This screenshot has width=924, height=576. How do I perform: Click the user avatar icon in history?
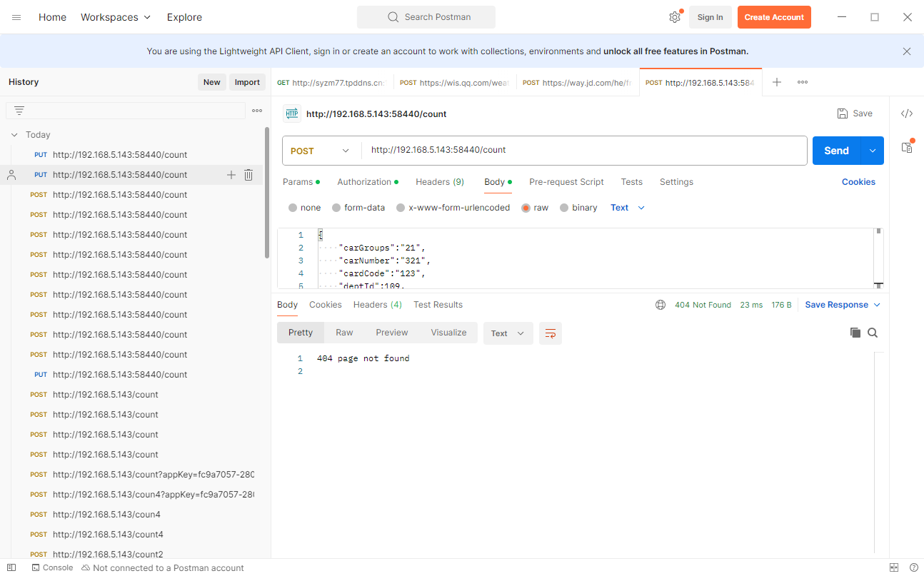[11, 175]
